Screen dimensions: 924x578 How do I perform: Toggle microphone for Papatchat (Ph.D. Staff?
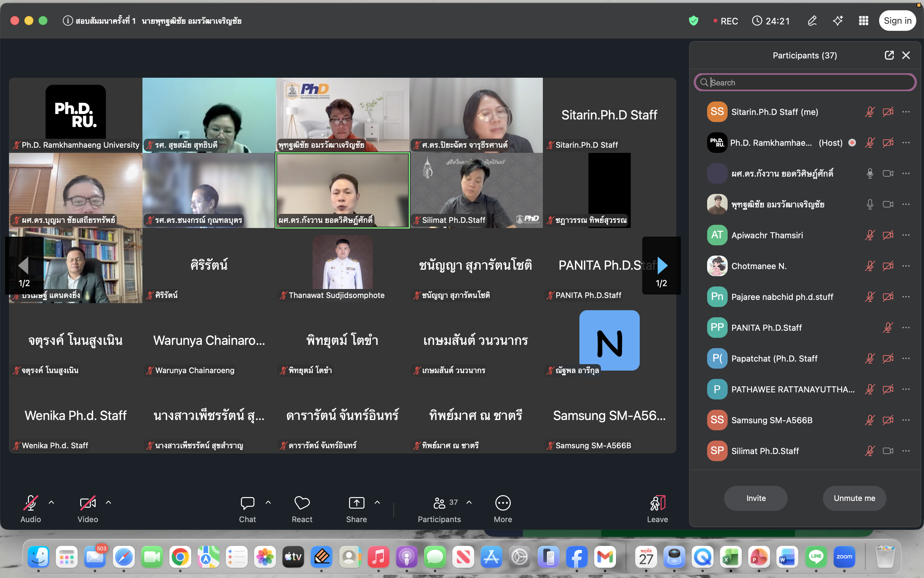point(870,359)
